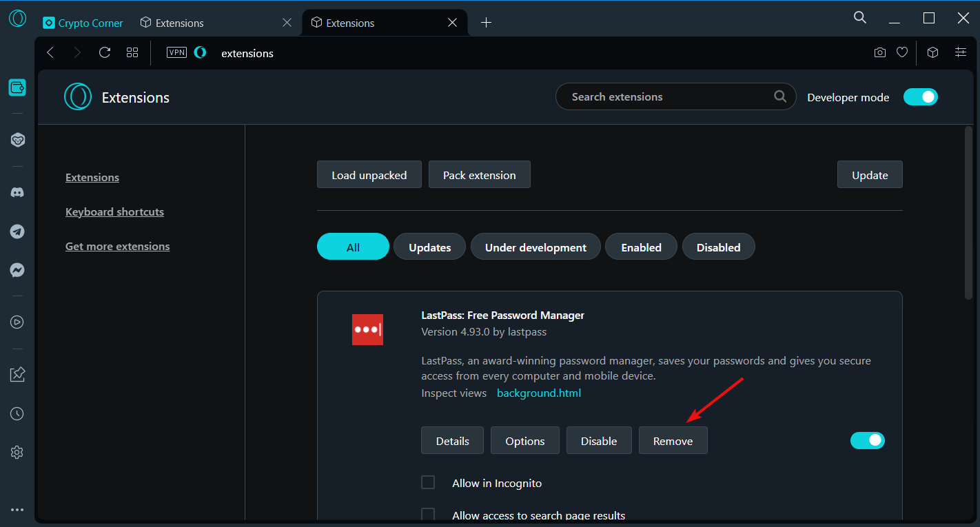This screenshot has width=980, height=527.
Task: Add page to bookmarks with heart icon
Action: (x=902, y=52)
